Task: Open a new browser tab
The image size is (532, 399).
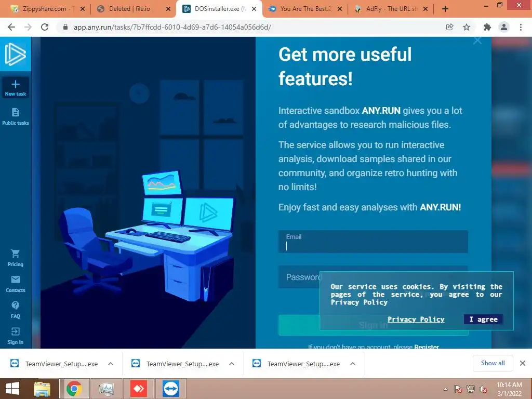Action: tap(445, 9)
